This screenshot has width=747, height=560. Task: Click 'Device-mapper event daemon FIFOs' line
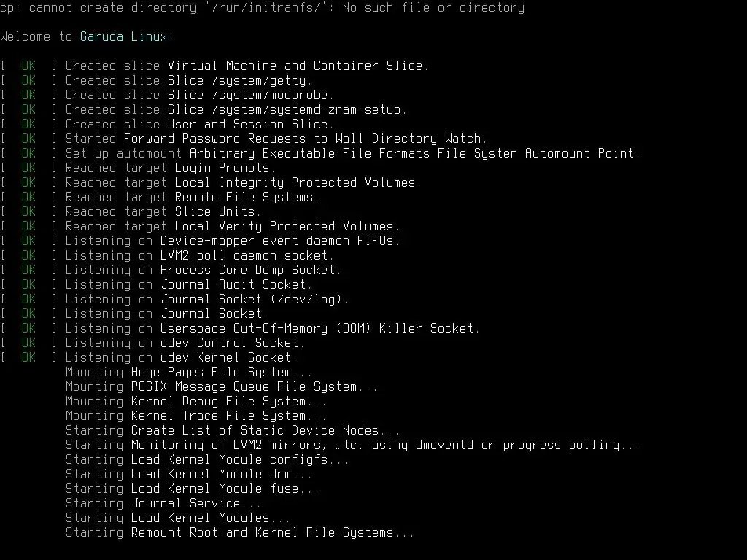200,241
